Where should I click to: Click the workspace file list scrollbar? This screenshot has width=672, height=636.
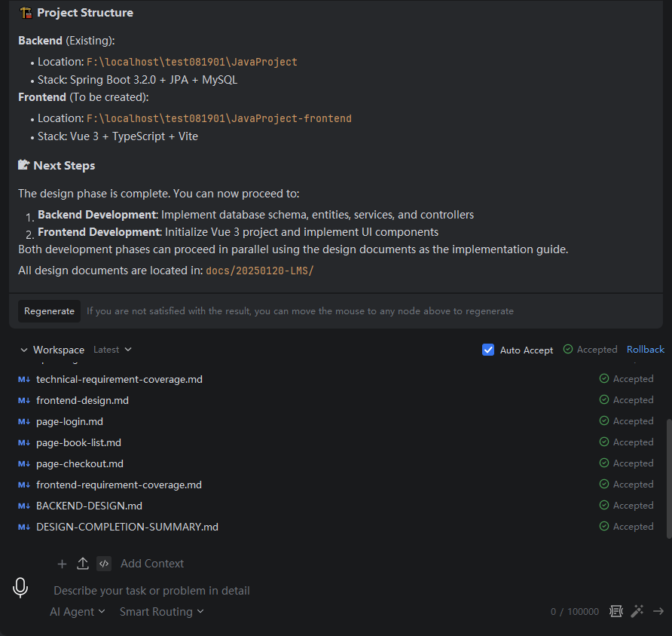tap(668, 478)
